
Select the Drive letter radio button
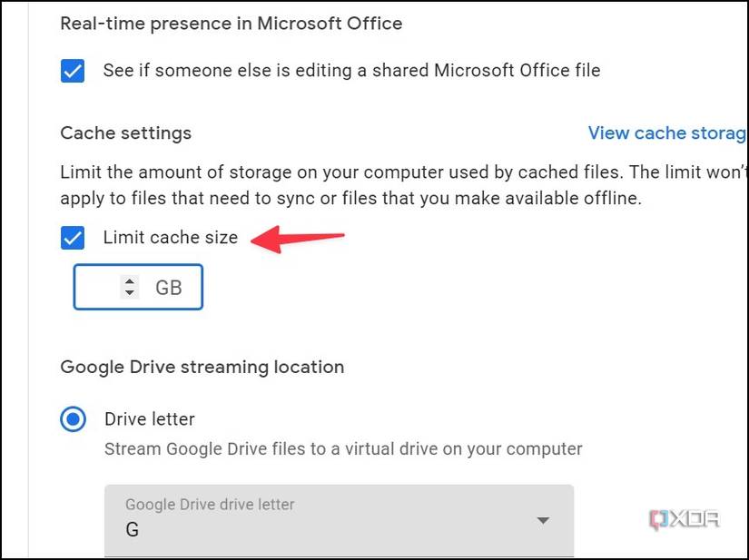(x=73, y=419)
